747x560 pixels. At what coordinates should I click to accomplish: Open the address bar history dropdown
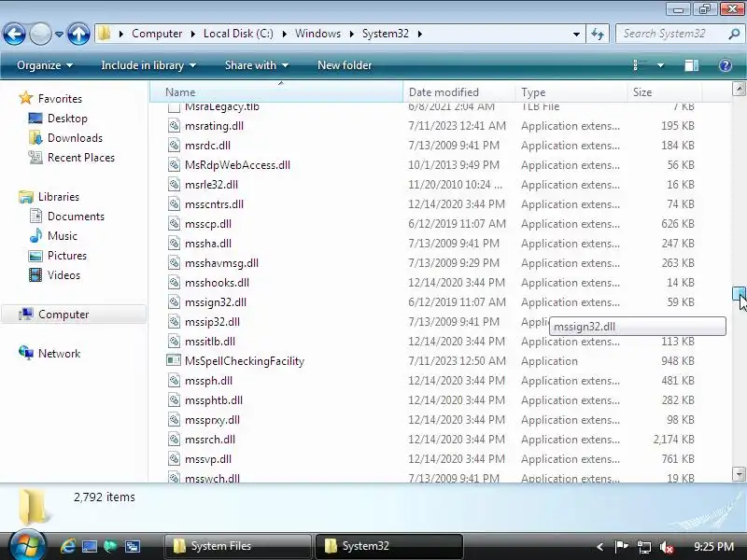576,35
